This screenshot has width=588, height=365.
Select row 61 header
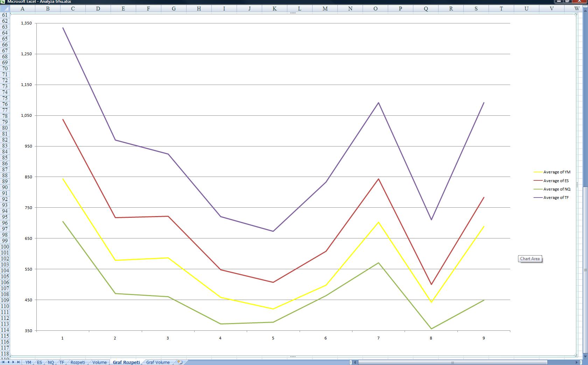coord(5,15)
